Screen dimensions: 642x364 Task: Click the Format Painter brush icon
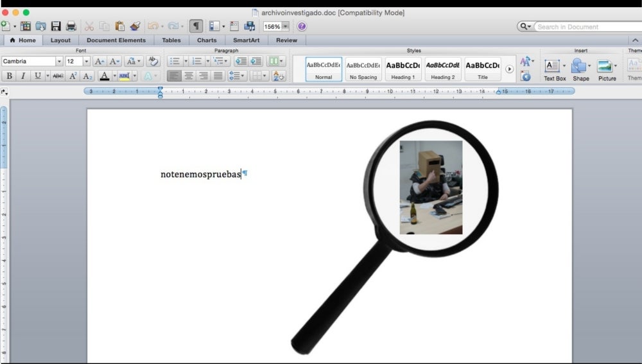click(x=135, y=26)
